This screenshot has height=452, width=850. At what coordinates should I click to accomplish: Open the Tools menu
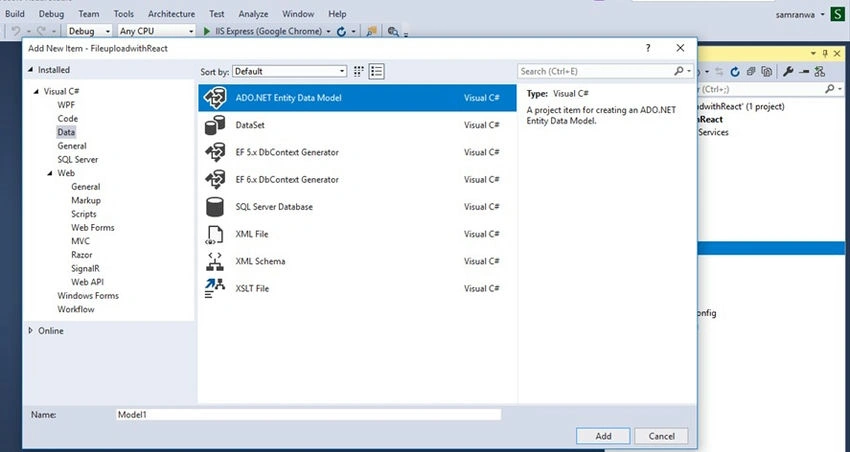[124, 14]
